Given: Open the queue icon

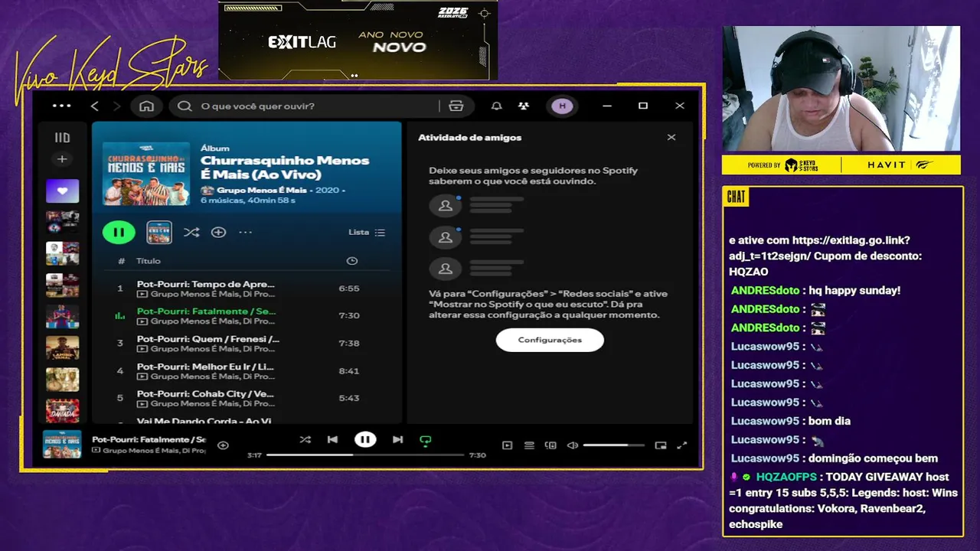Looking at the screenshot, I should pyautogui.click(x=529, y=445).
